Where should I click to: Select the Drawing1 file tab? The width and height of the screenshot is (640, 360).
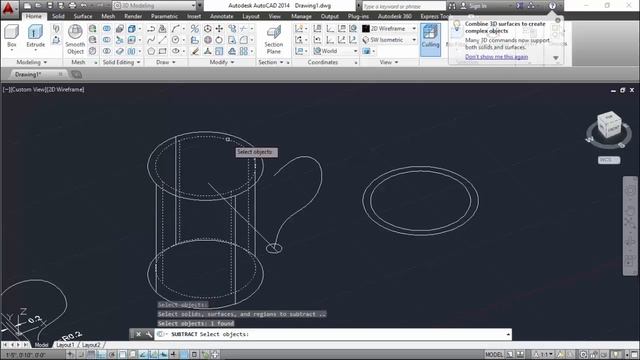tap(29, 74)
